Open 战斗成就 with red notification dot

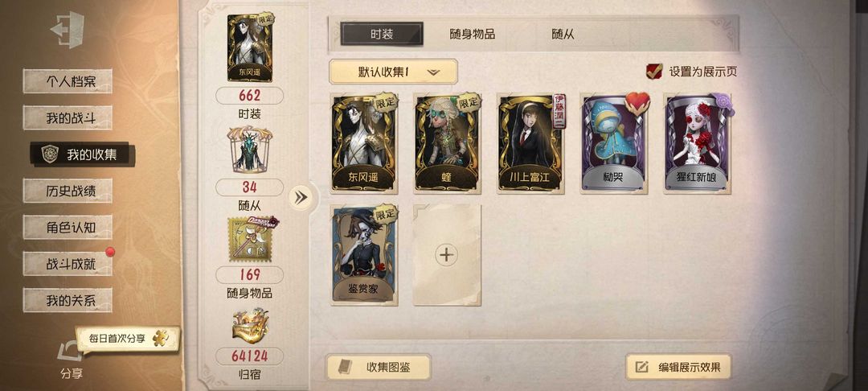(68, 264)
